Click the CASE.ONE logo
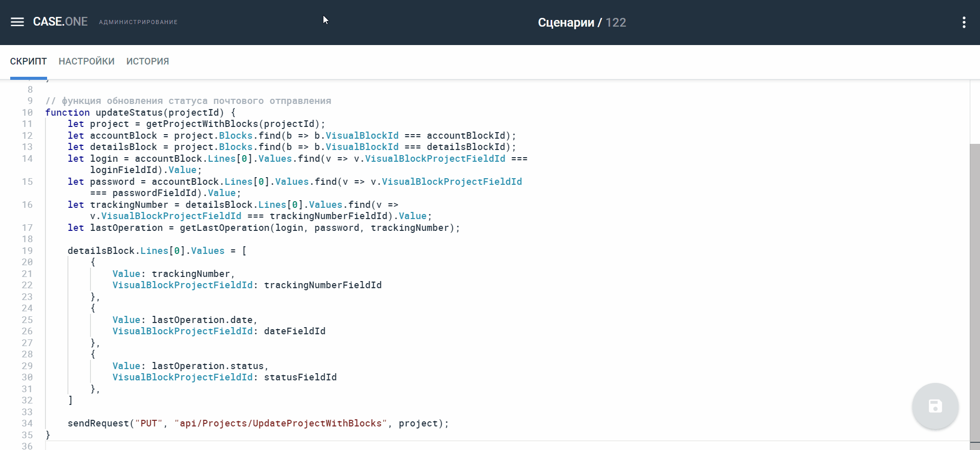This screenshot has height=450, width=980. click(x=60, y=22)
